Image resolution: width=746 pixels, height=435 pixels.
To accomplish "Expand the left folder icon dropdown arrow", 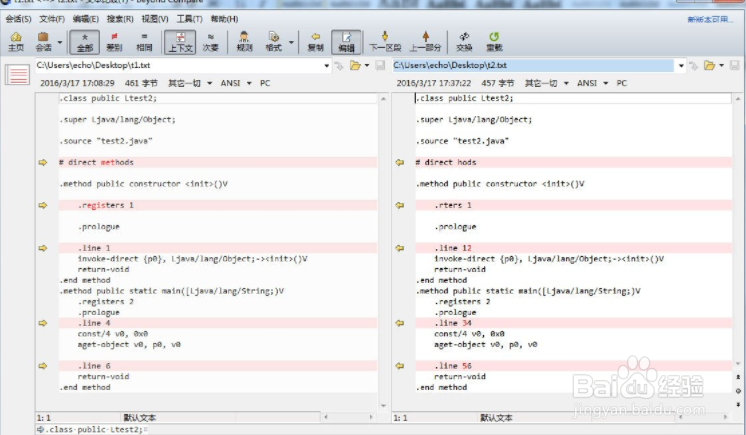I will pyautogui.click(x=367, y=66).
